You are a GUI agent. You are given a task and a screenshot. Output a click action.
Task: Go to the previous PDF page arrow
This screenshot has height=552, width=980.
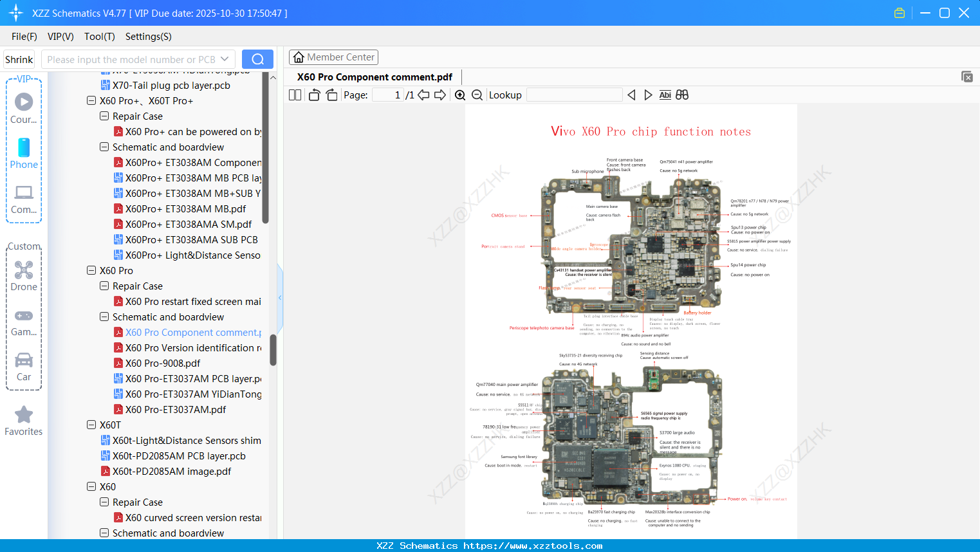(423, 95)
